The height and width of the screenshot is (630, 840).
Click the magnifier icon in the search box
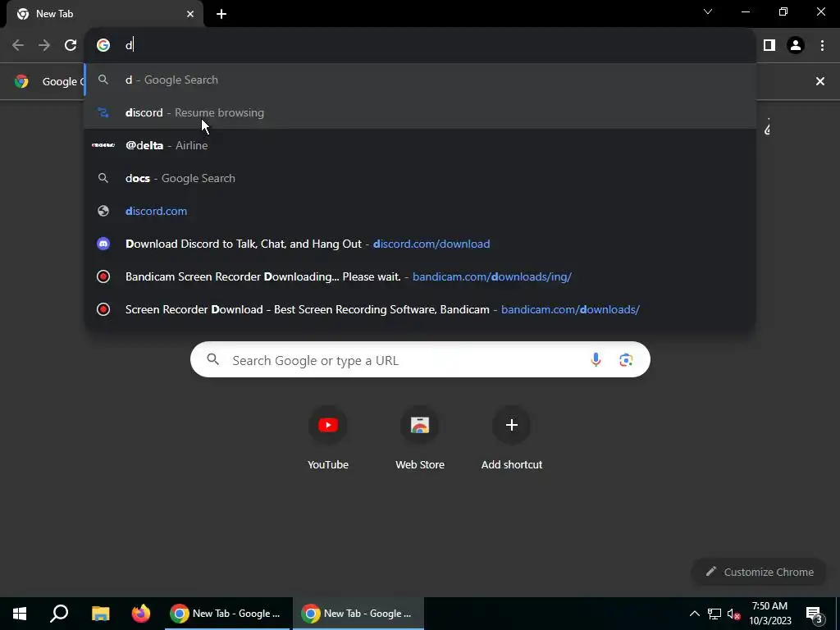tap(213, 359)
